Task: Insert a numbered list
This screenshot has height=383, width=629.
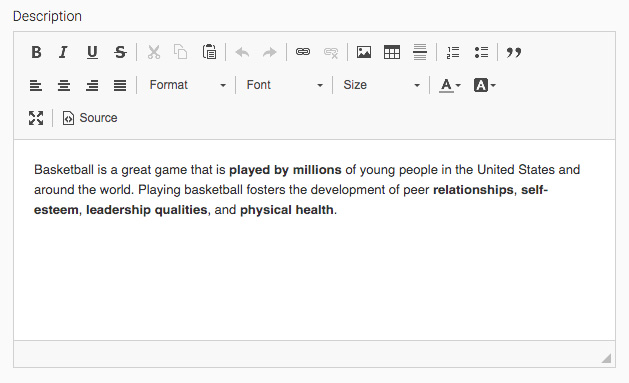Action: [453, 52]
